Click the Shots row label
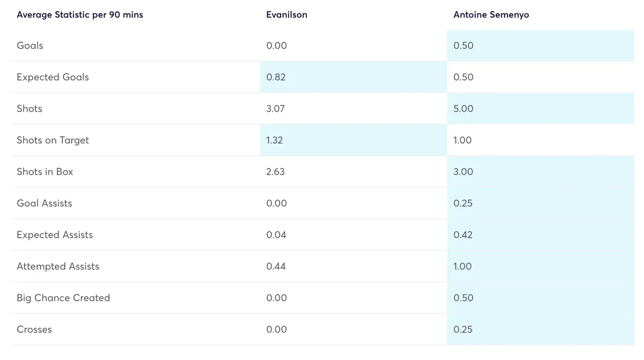 coord(30,108)
